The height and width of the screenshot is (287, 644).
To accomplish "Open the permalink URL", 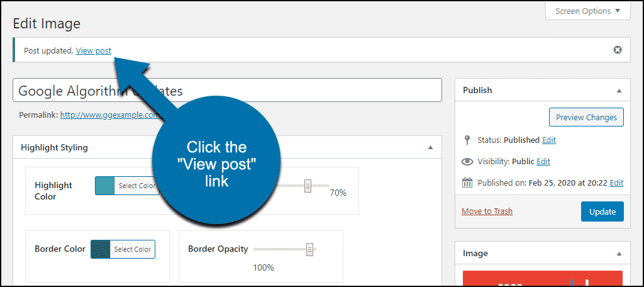I will [x=109, y=115].
